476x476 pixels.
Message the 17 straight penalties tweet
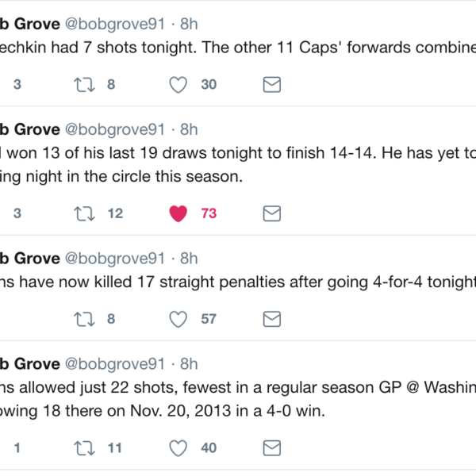click(272, 319)
